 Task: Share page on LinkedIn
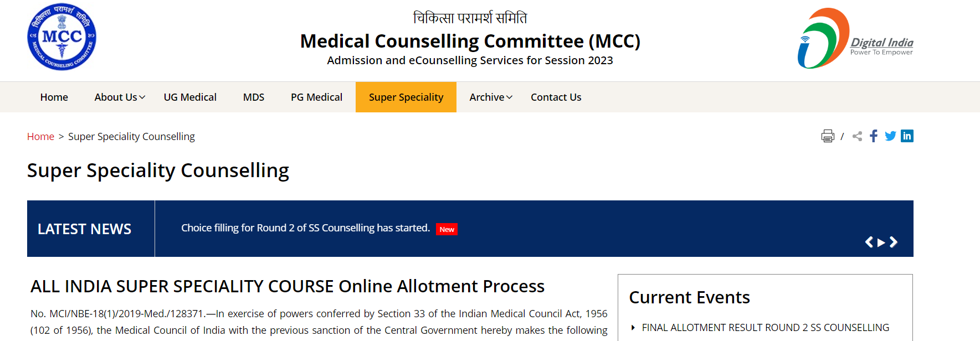coord(907,136)
